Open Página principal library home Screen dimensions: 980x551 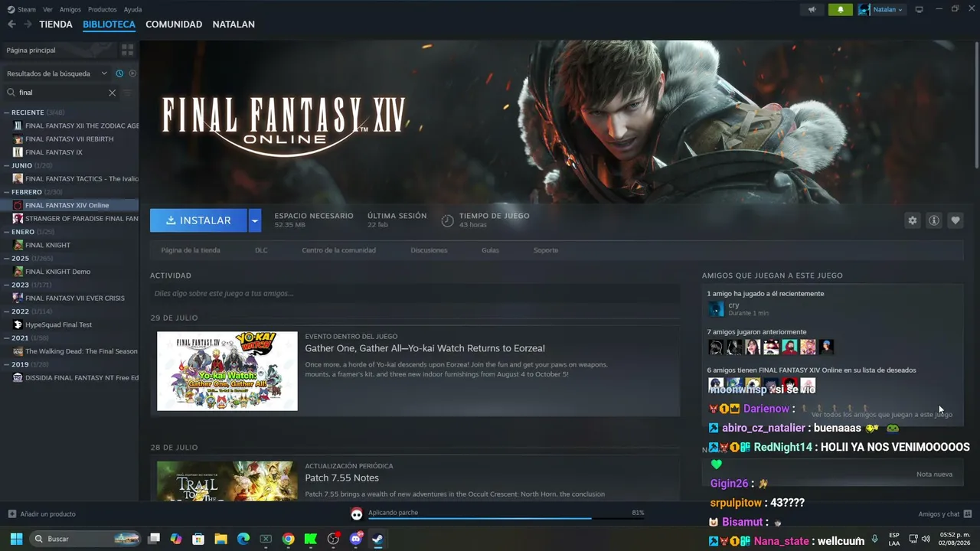click(31, 50)
